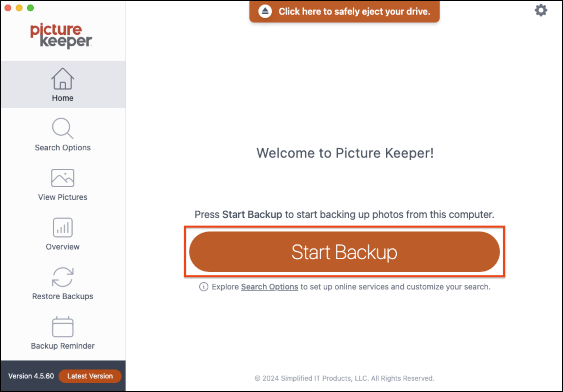Click the info icon beside Explore
Image resolution: width=563 pixels, height=392 pixels.
pos(204,287)
